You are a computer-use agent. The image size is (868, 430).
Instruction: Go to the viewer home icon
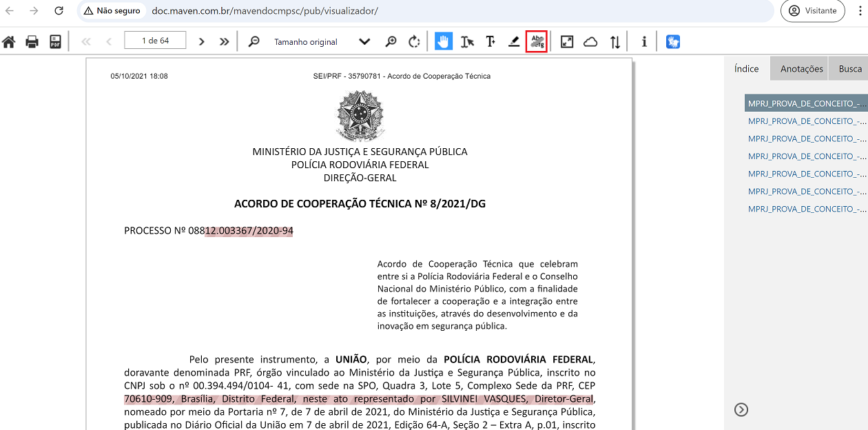point(9,41)
